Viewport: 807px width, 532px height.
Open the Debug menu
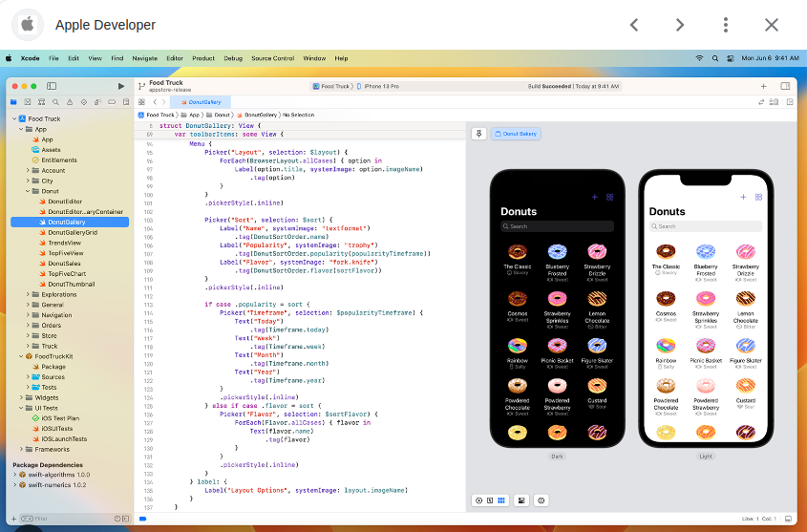pyautogui.click(x=233, y=58)
